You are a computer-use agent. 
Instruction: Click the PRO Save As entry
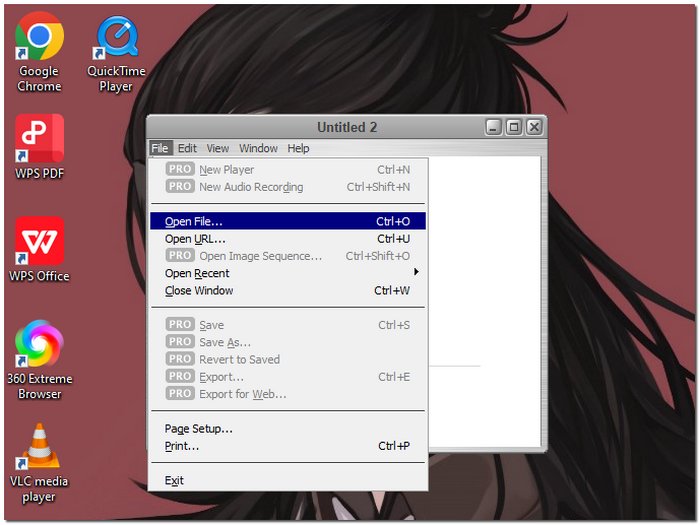pos(288,342)
